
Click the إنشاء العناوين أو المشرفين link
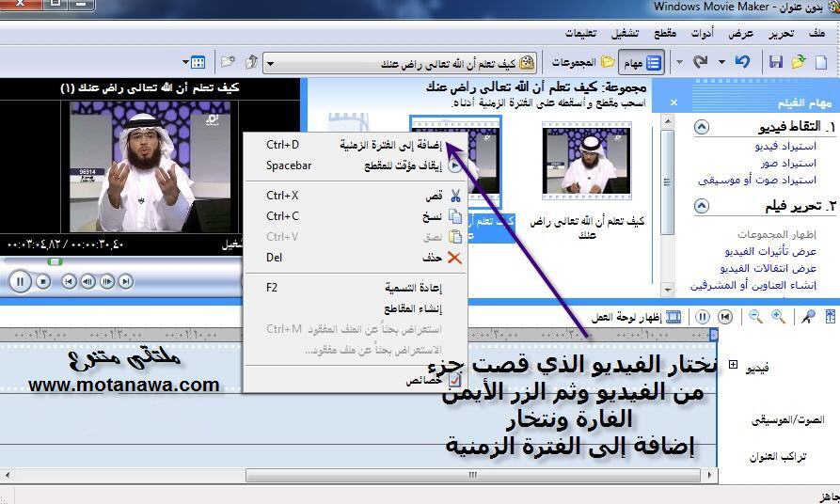click(x=753, y=286)
